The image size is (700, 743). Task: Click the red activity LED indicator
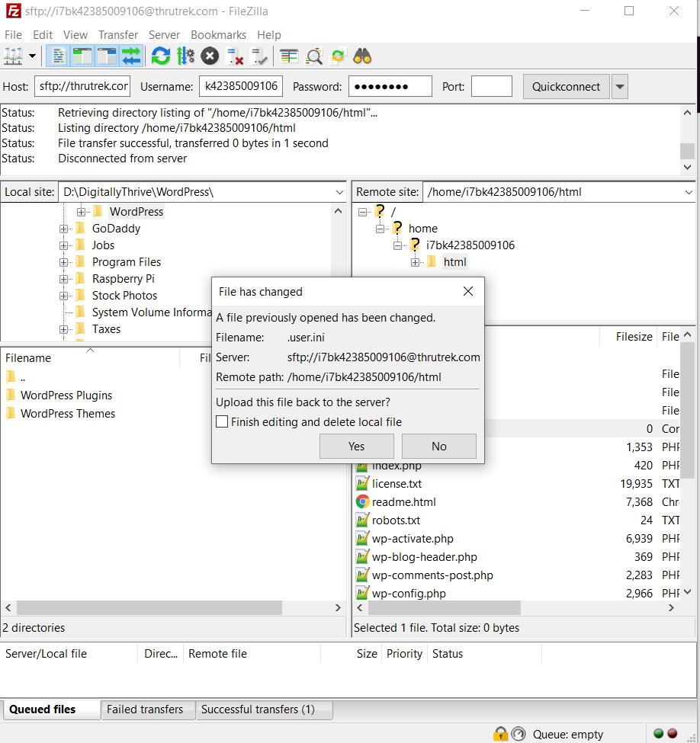[x=673, y=734]
